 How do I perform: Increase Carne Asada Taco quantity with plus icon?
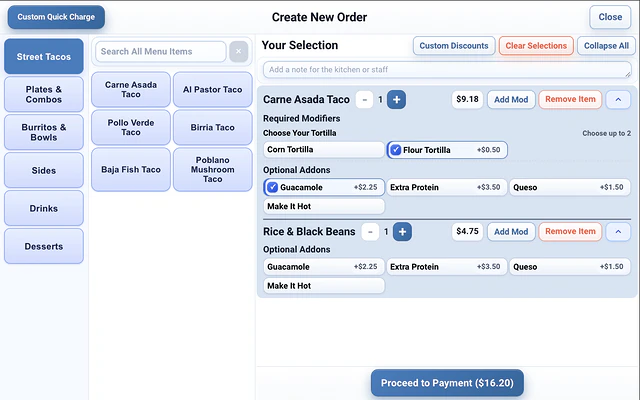pos(396,100)
